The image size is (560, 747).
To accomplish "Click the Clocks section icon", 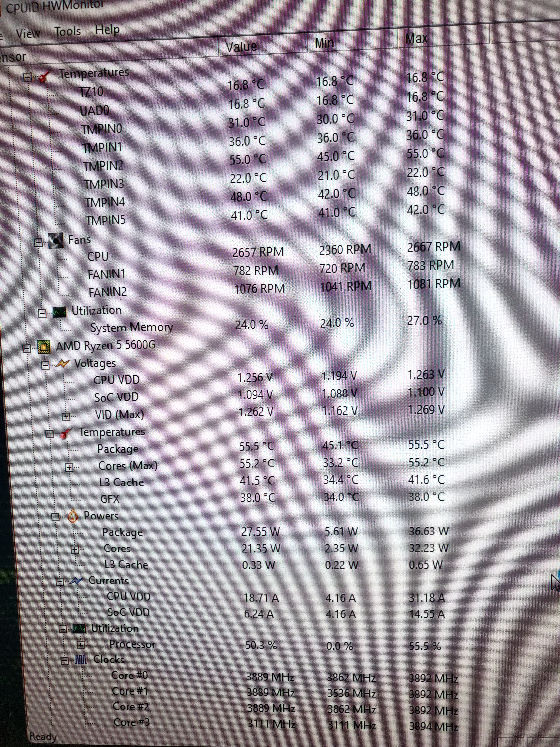I will point(80,660).
